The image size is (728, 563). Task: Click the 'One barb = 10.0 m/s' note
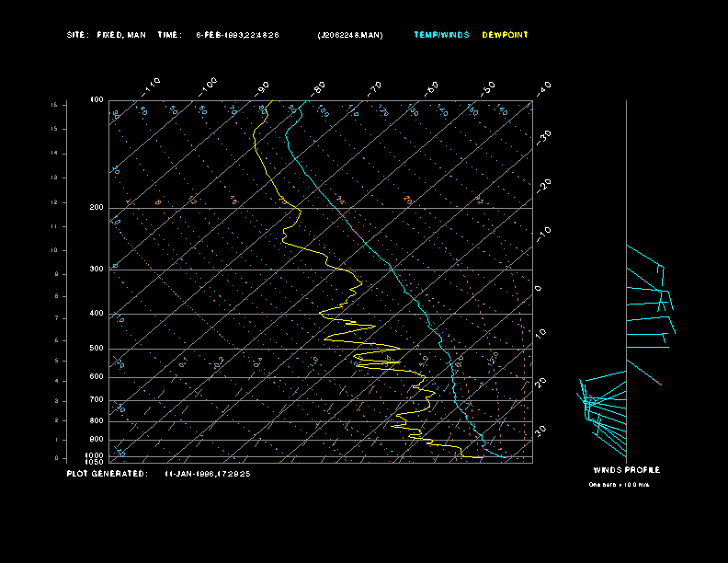(x=619, y=484)
